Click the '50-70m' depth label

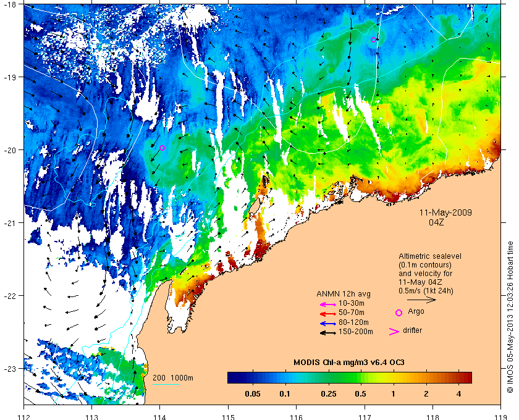coord(351,313)
